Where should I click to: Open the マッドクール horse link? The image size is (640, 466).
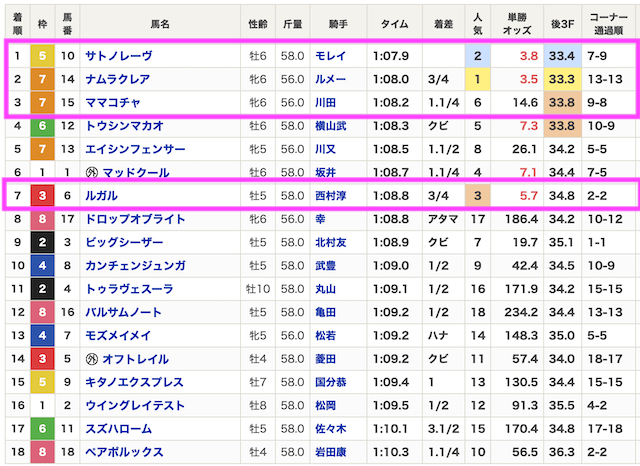tap(136, 173)
